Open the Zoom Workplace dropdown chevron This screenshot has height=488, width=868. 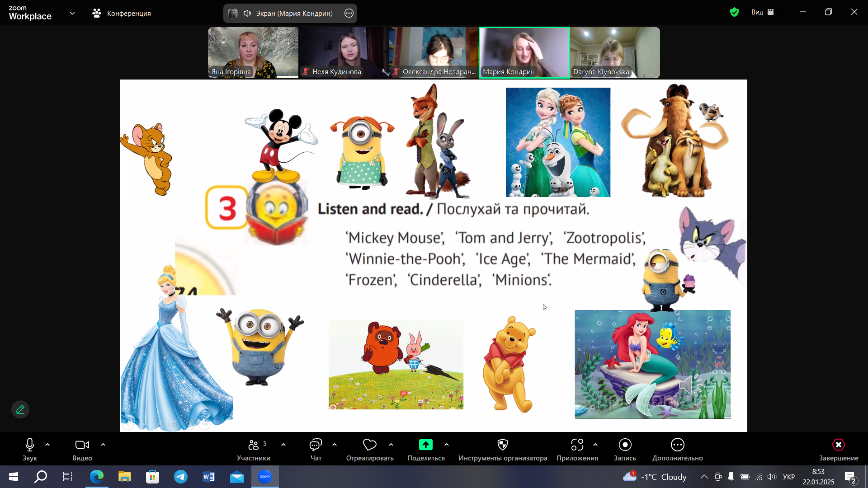(x=72, y=13)
